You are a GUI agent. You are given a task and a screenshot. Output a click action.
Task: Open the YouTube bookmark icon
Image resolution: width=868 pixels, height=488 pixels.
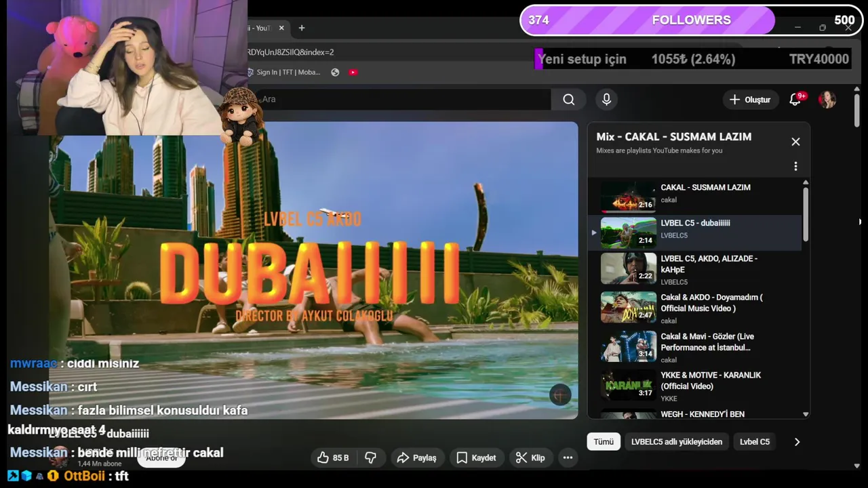353,73
